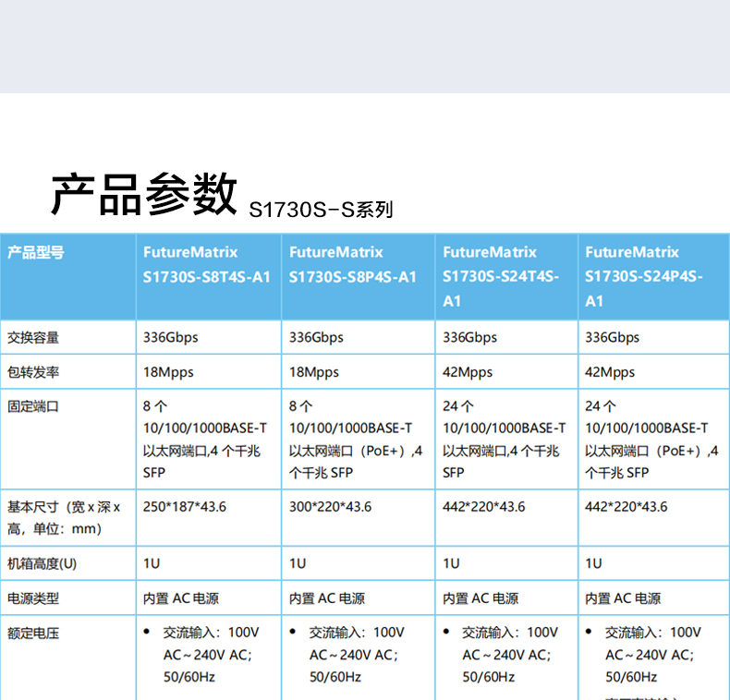Click 1U under S1730S-S24P4S-A1
Image resolution: width=730 pixels, height=700 pixels.
click(593, 563)
